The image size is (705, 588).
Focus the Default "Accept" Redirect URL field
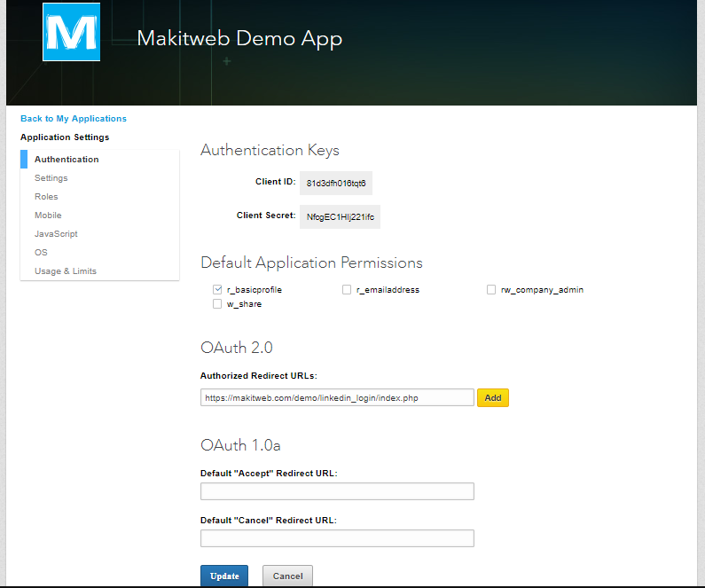point(337,491)
